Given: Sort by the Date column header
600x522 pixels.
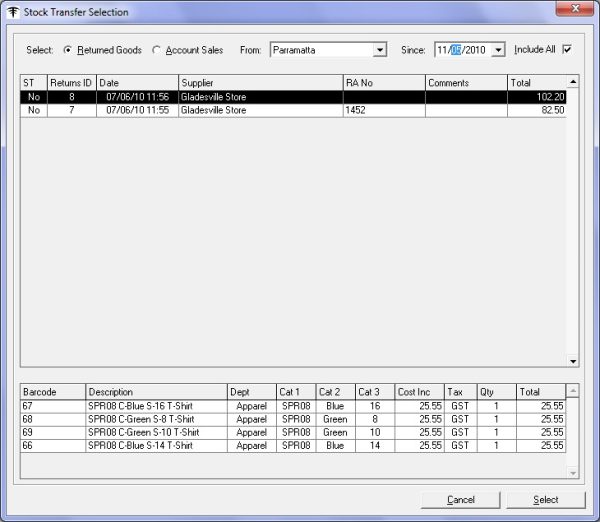Looking at the screenshot, I should click(x=136, y=83).
